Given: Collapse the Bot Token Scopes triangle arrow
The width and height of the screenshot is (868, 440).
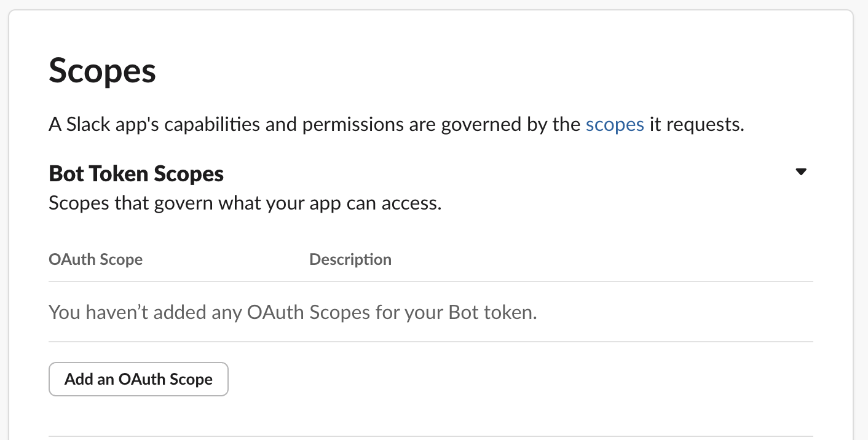Looking at the screenshot, I should [800, 172].
